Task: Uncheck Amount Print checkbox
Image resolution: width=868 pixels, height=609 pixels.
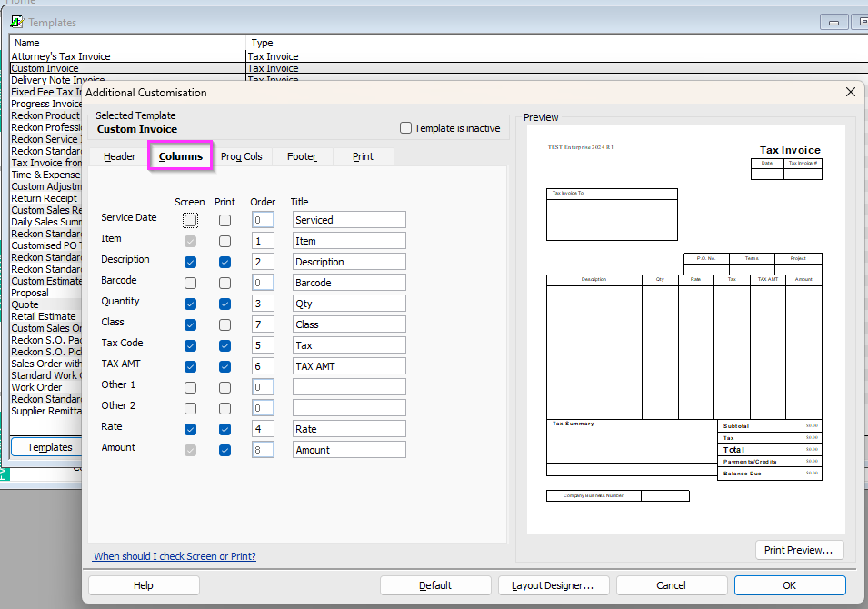Action: [x=224, y=450]
